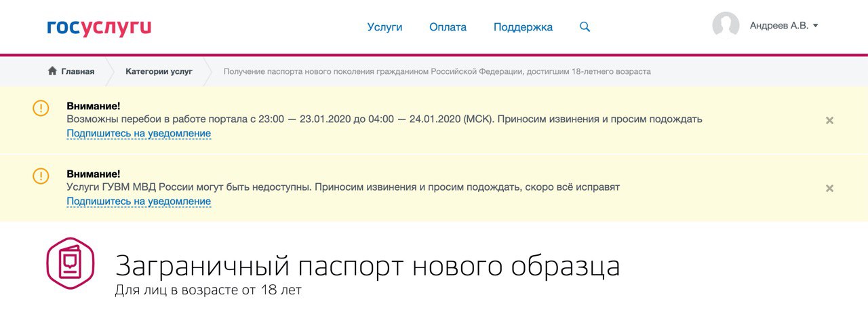
Task: Open the Госуслуги logo home link
Action: coord(99,27)
